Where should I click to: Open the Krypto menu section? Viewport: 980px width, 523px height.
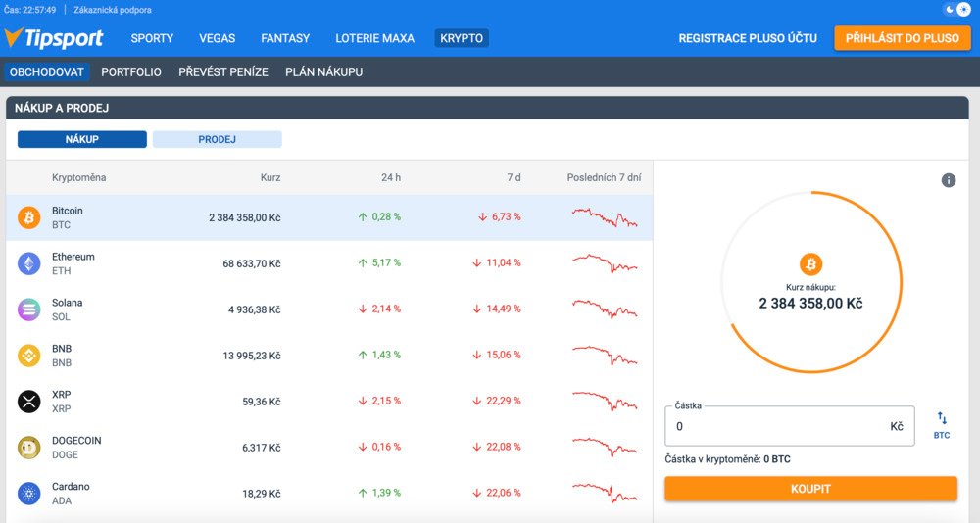pos(462,38)
